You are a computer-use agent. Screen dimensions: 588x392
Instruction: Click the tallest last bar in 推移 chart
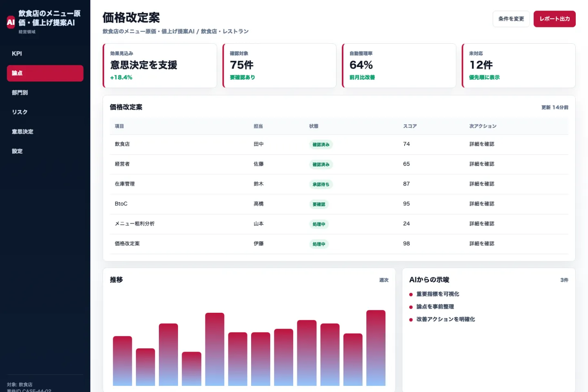click(376, 348)
